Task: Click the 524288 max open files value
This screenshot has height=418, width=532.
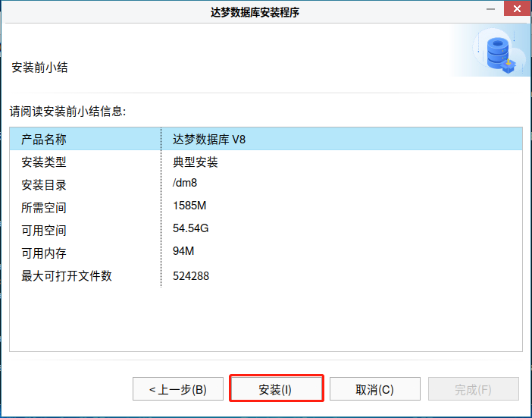Action: coord(191,275)
